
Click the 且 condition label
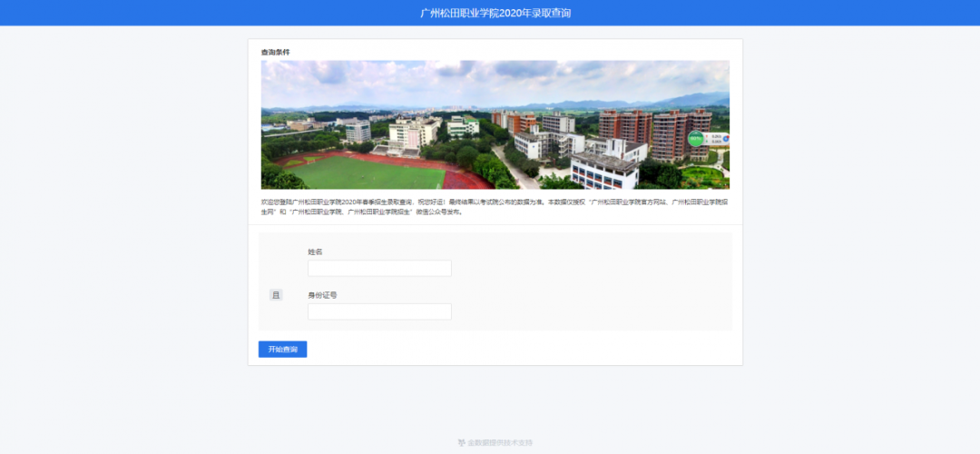pos(276,295)
